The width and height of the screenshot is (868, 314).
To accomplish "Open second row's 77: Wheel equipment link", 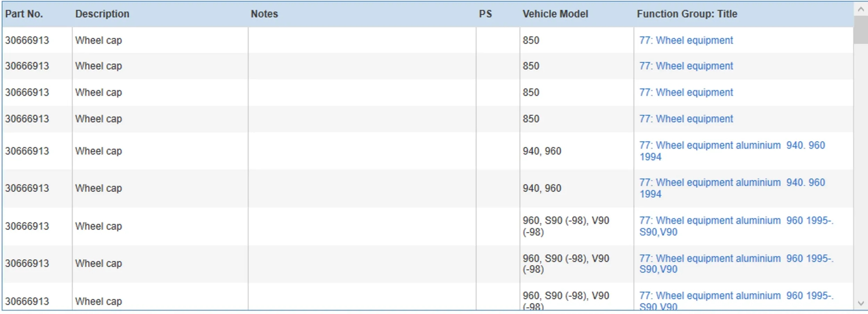I will (x=686, y=66).
